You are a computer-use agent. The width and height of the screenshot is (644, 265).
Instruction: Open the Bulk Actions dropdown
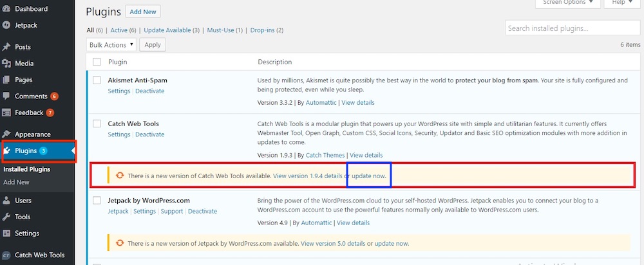(111, 45)
